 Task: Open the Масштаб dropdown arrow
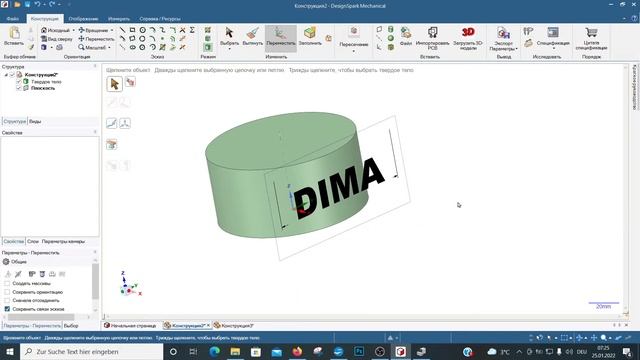click(109, 47)
